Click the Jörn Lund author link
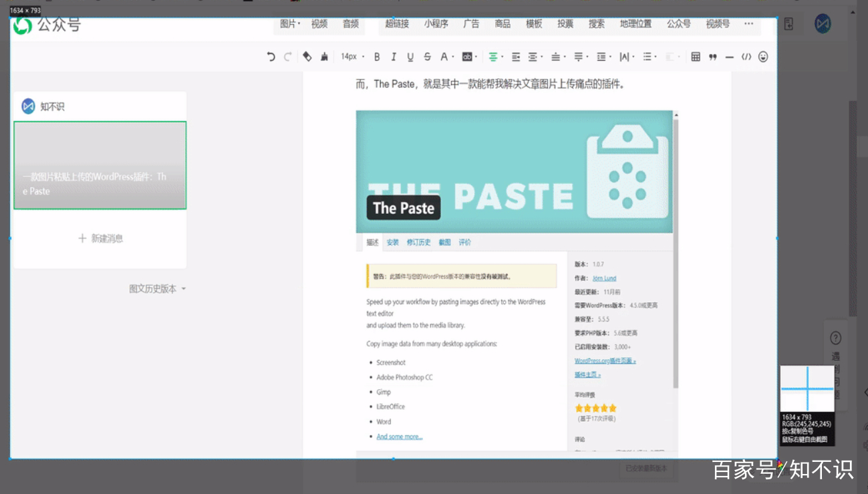 coord(604,278)
